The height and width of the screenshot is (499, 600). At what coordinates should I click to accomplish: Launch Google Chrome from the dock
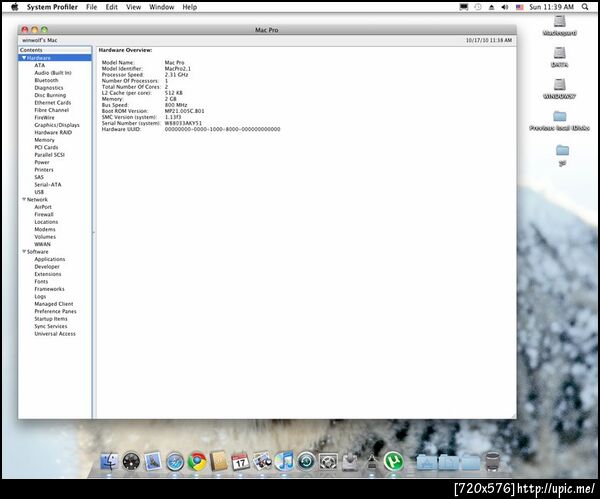click(197, 461)
